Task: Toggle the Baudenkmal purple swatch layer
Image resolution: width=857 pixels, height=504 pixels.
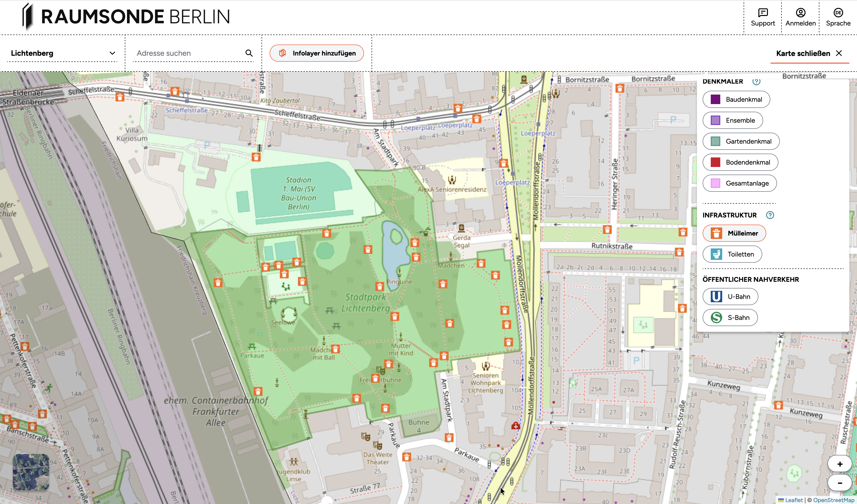Action: (736, 99)
